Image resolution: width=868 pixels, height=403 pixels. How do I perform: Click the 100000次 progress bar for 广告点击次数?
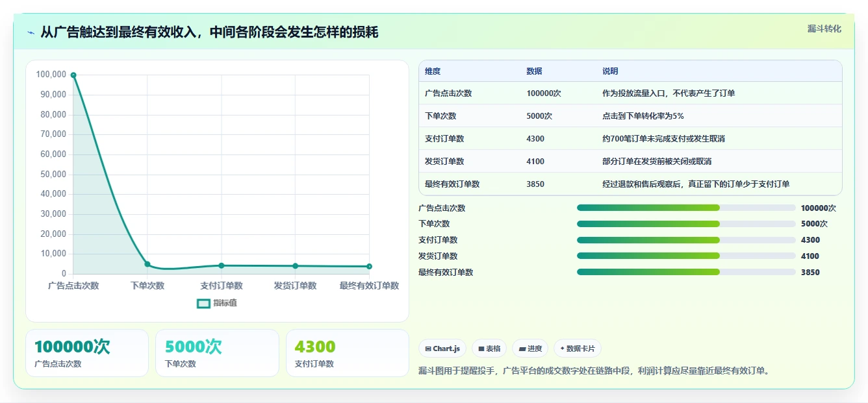[686, 208]
